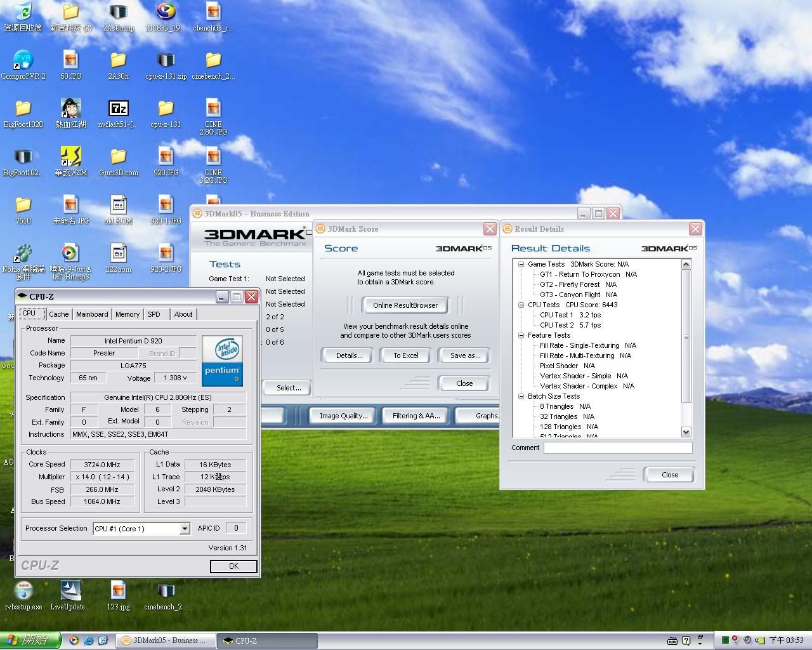
Task: Select Vertex Shader - Complex row
Action: pyautogui.click(x=587, y=386)
